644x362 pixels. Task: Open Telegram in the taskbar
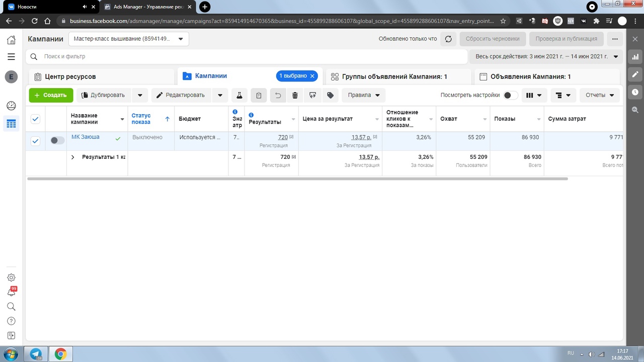pyautogui.click(x=36, y=354)
